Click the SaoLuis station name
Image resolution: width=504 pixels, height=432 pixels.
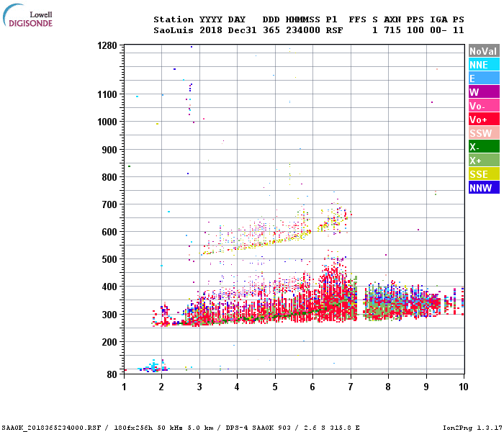coord(174,30)
